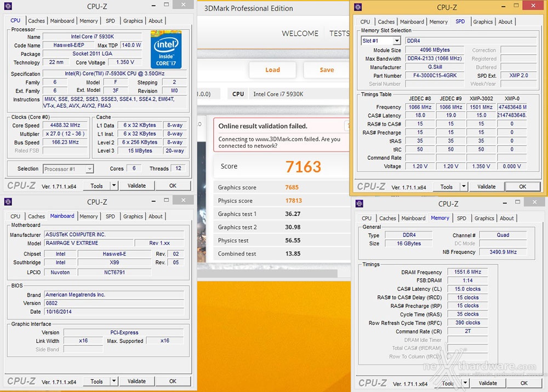Select Caches tab in Memory window
The image size is (548, 392).
click(387, 218)
